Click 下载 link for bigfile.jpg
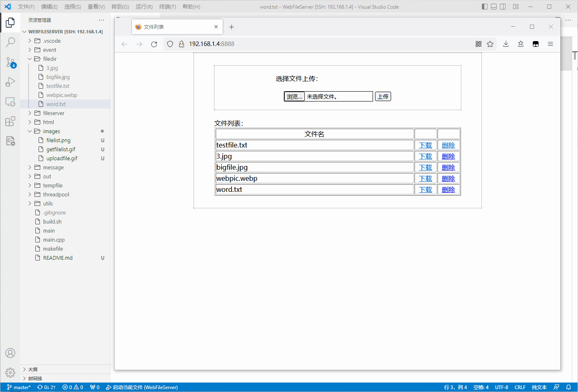 (x=426, y=167)
